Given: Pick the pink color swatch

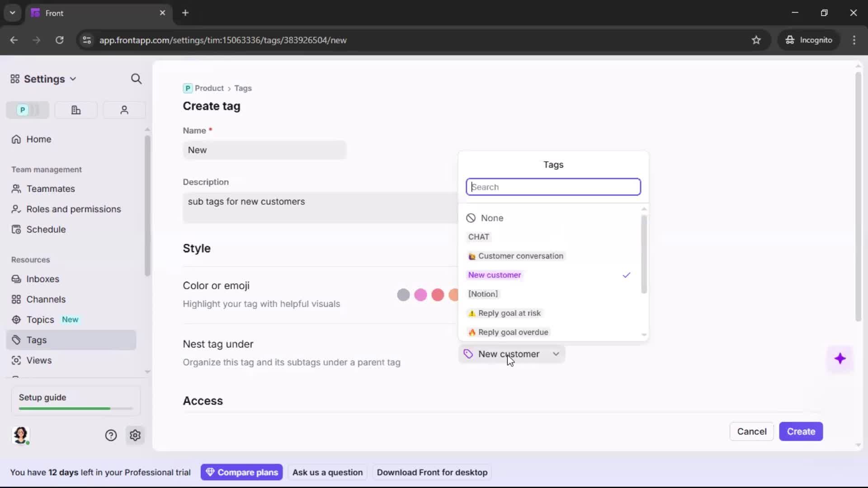Looking at the screenshot, I should (x=420, y=295).
